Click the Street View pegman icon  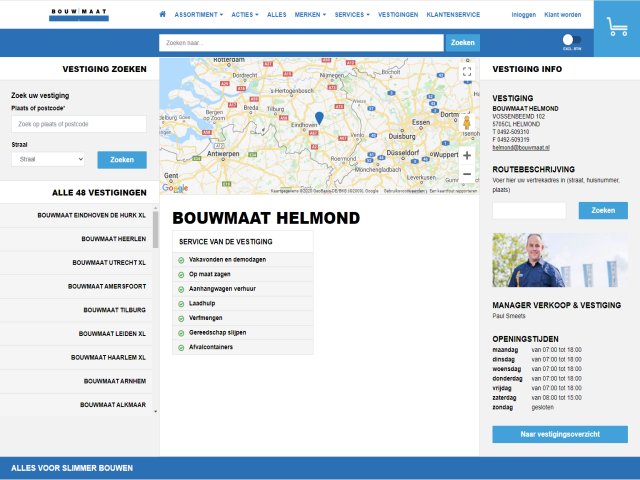pos(466,122)
